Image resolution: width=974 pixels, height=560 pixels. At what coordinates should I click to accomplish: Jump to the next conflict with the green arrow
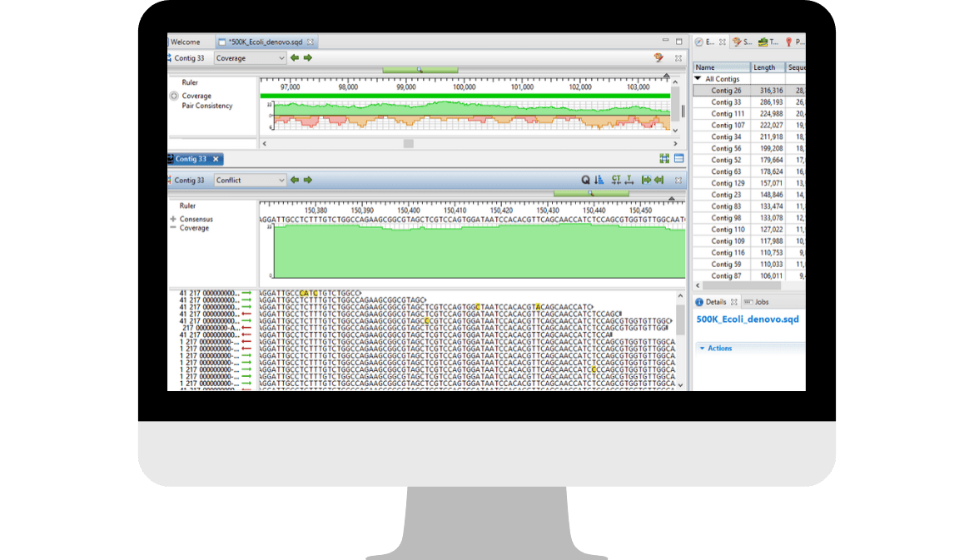(648, 179)
